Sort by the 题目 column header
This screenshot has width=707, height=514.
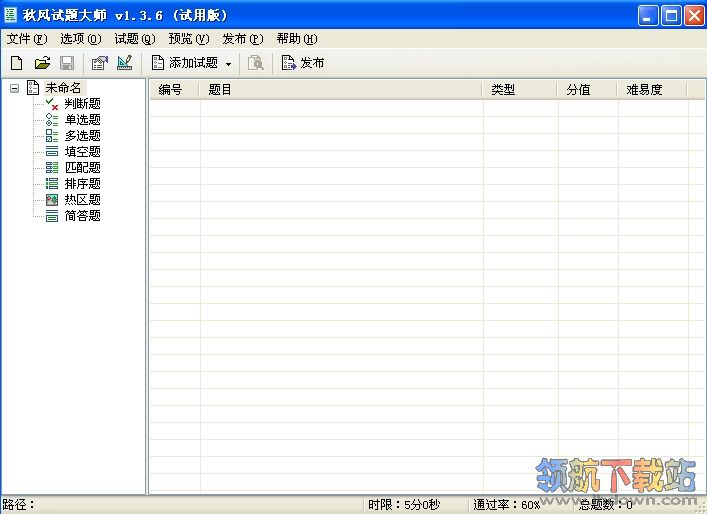(340, 90)
